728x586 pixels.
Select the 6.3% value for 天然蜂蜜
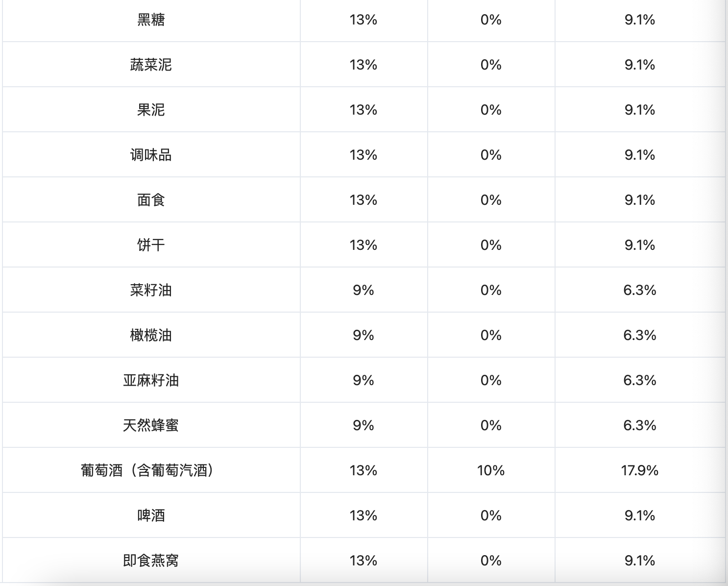point(639,426)
